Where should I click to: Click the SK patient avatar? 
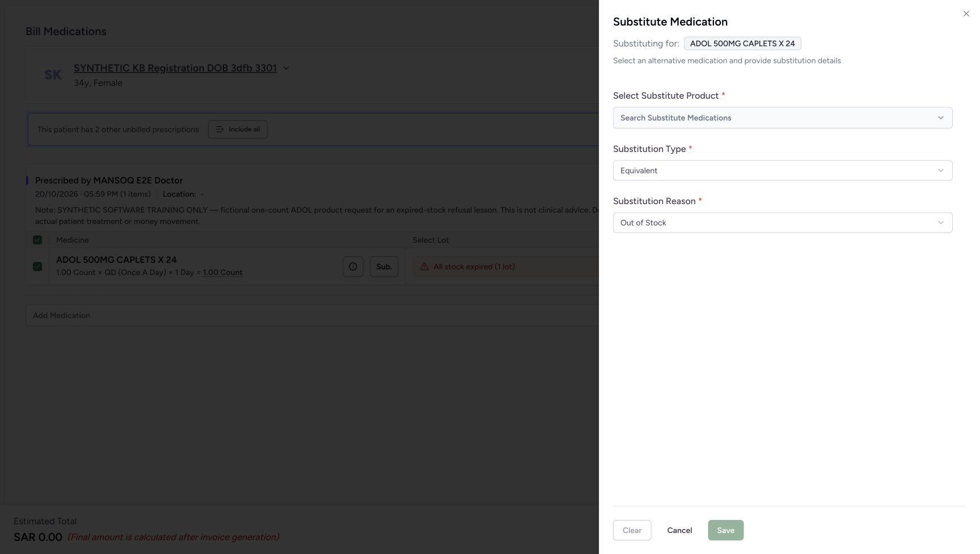(53, 75)
